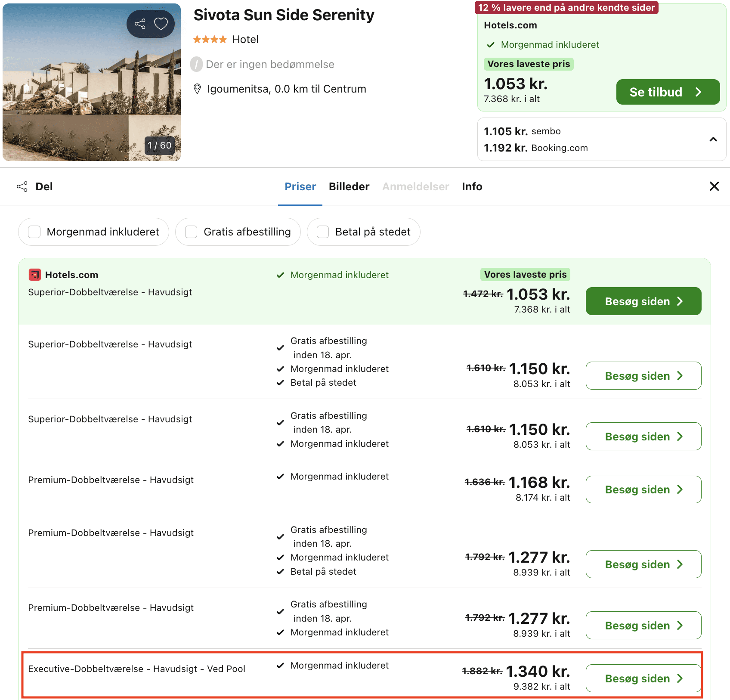Click the heart favorite icon on photo
730x700 pixels.
click(161, 24)
